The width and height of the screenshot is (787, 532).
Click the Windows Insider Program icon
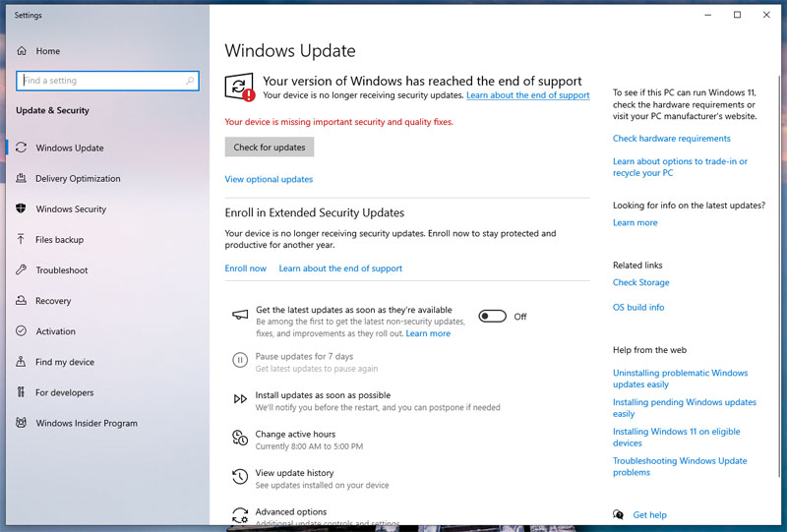coord(21,423)
